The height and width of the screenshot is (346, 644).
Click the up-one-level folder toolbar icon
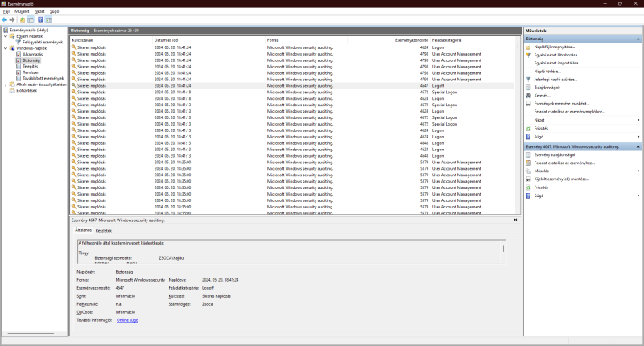pyautogui.click(x=23, y=19)
